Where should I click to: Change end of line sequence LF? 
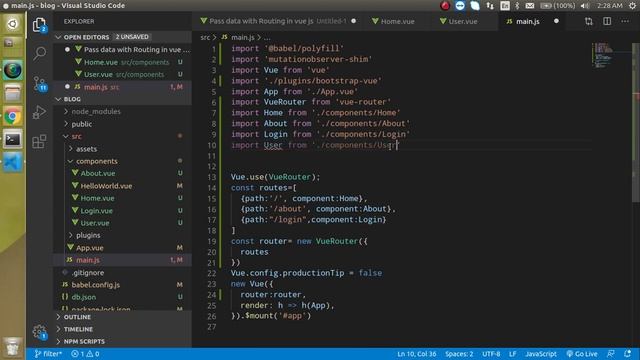[513, 354]
